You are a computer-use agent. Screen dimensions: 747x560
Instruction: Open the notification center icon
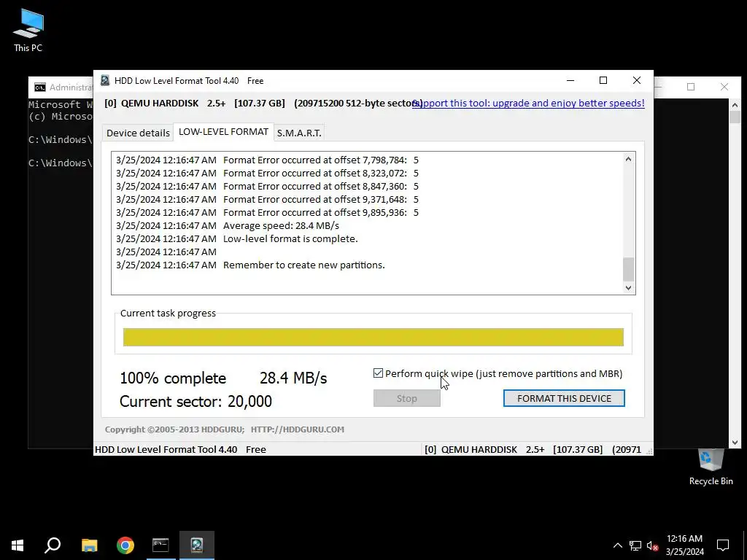pos(723,545)
